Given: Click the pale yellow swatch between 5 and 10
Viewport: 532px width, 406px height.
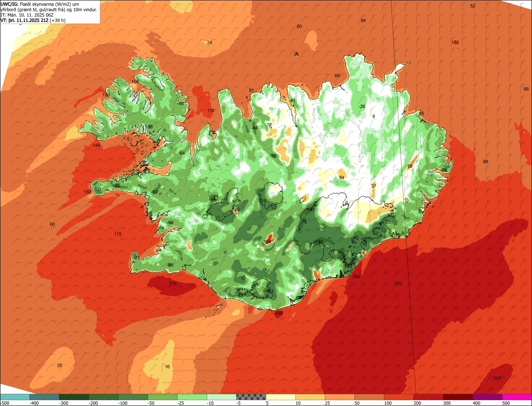Looking at the screenshot, I should point(281,397).
